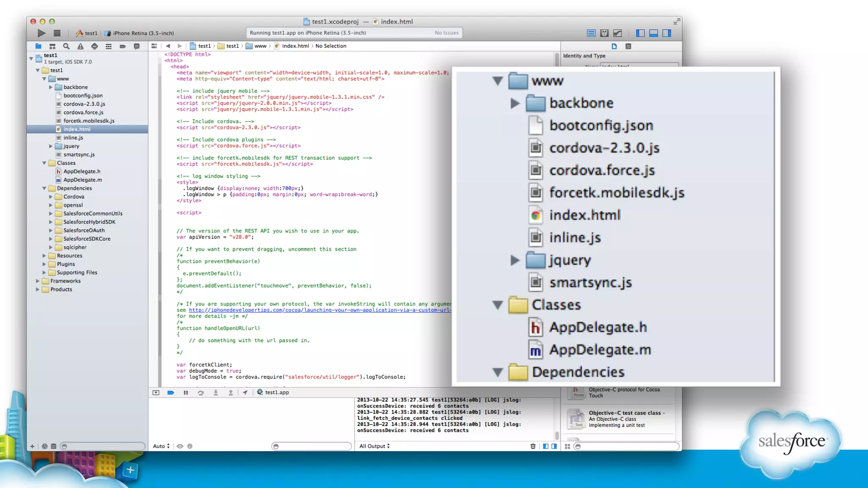This screenshot has height=488, width=868.
Task: Expand the Cordova dependency folder
Action: (x=51, y=197)
